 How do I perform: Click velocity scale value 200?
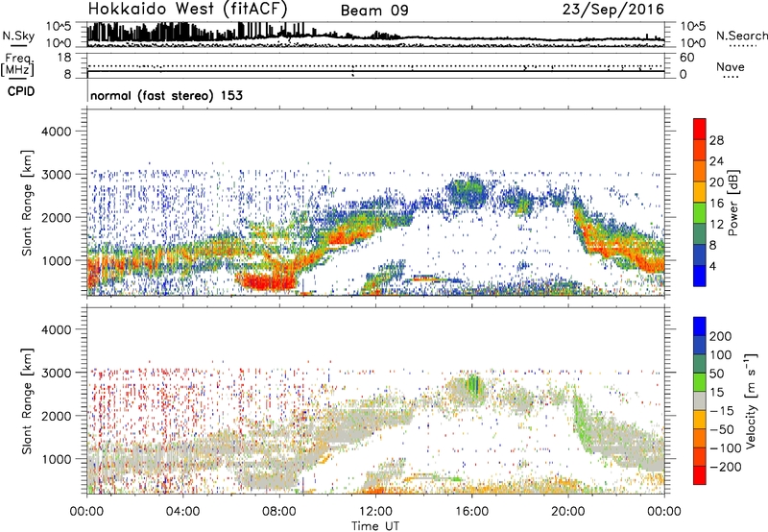click(x=721, y=336)
